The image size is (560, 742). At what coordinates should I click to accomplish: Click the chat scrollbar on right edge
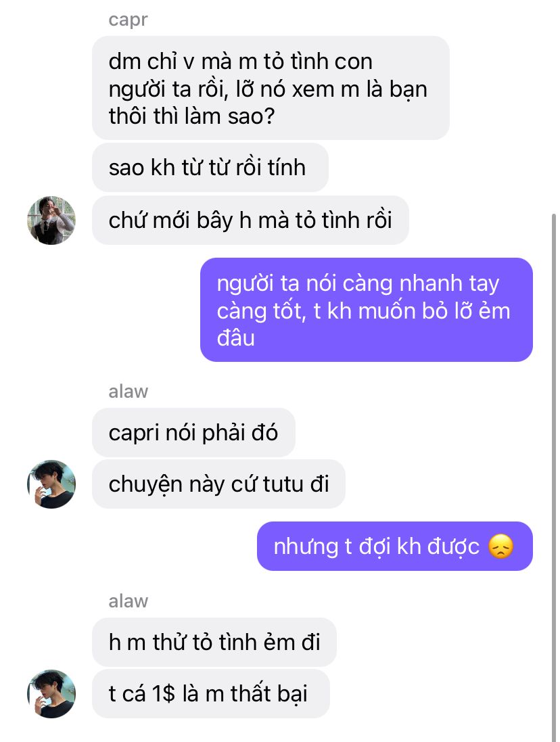coord(554,478)
